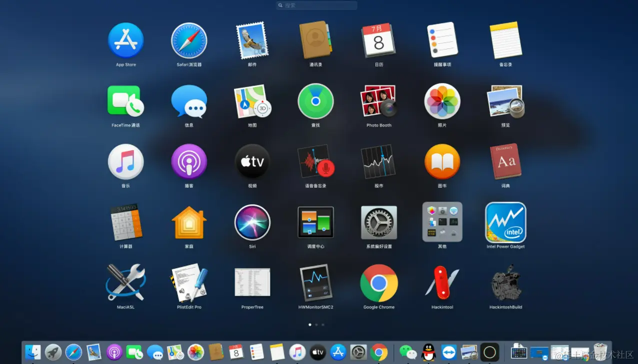Open Finder from the Dock
The height and width of the screenshot is (364, 638).
(x=33, y=352)
